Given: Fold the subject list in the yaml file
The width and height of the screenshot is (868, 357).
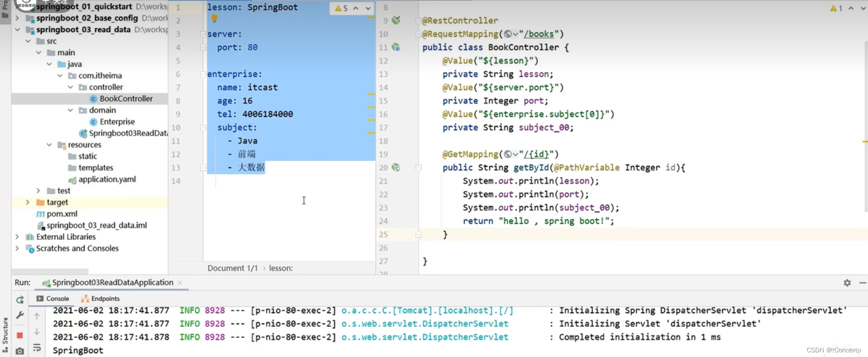Looking at the screenshot, I should click(x=203, y=128).
